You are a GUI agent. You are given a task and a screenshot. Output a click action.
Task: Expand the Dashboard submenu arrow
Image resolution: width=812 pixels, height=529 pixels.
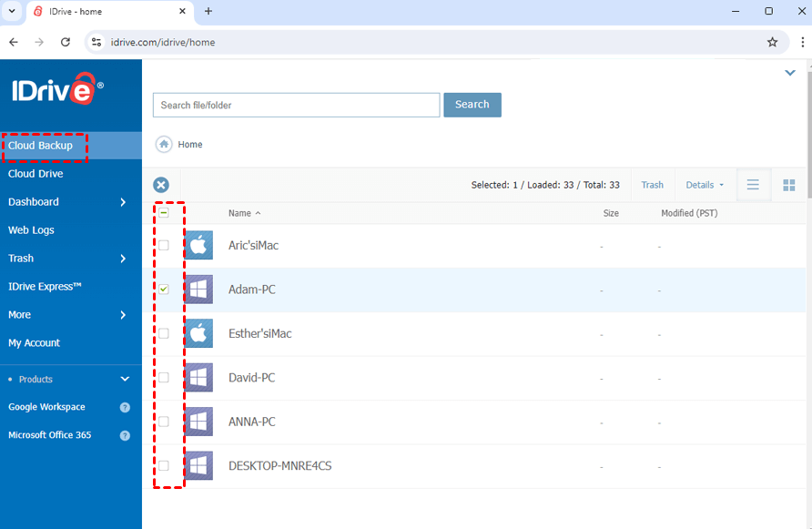pyautogui.click(x=123, y=202)
